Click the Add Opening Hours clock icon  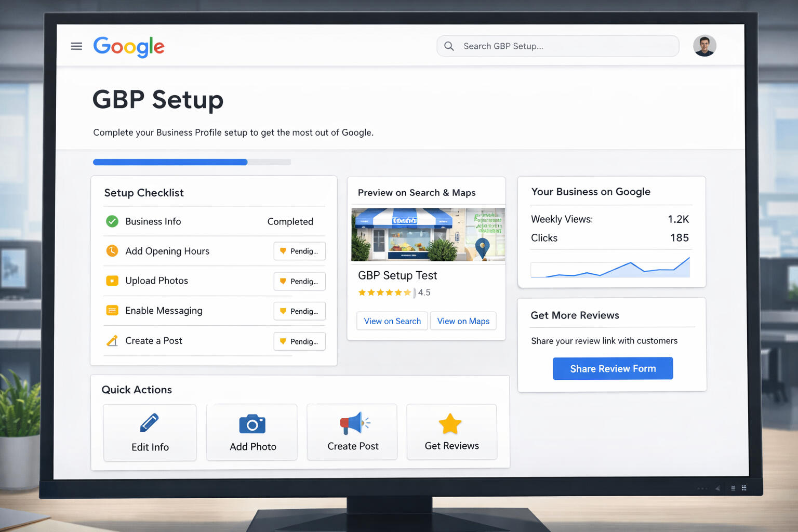point(112,251)
